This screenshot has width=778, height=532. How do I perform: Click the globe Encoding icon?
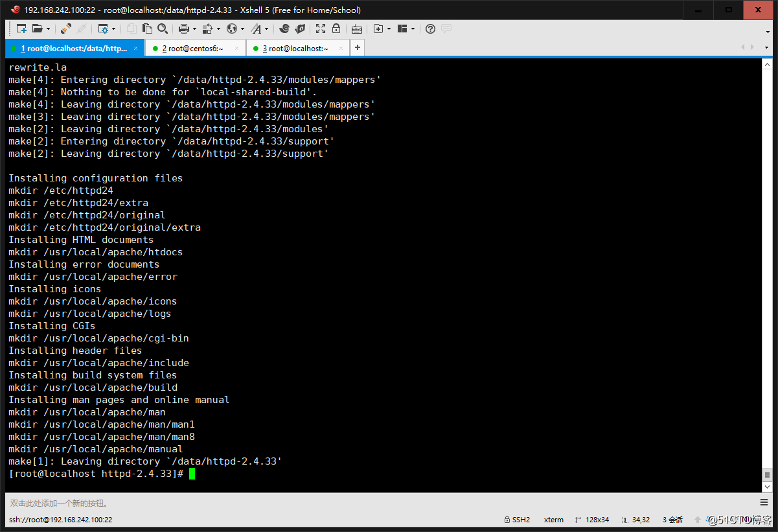point(232,29)
